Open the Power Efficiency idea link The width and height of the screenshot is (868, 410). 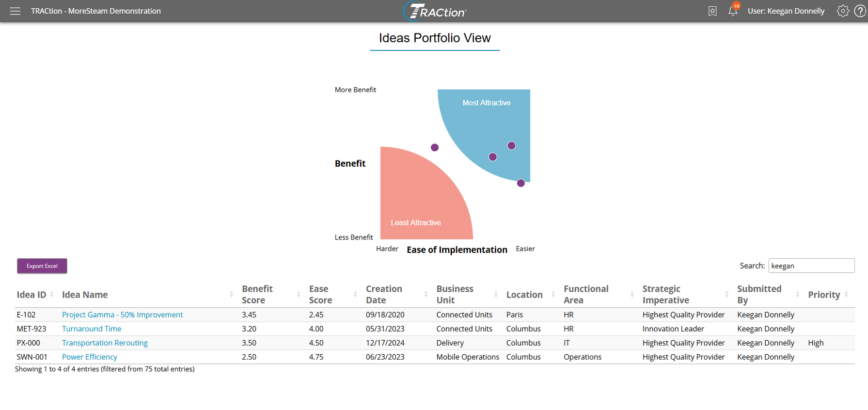point(90,357)
